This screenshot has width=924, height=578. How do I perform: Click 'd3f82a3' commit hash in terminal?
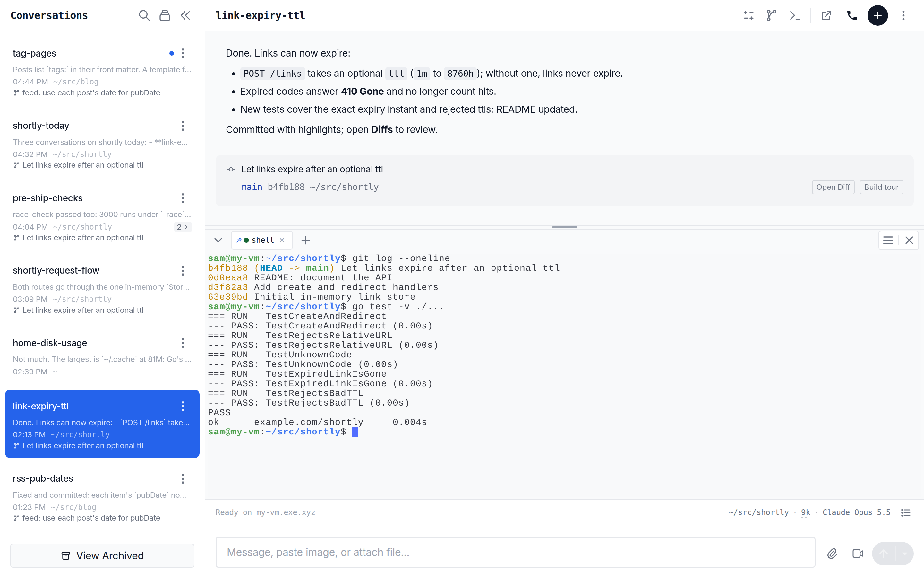click(x=227, y=287)
